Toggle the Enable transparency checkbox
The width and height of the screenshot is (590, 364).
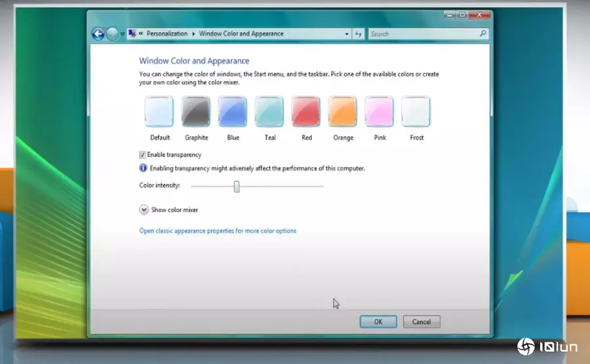[142, 155]
